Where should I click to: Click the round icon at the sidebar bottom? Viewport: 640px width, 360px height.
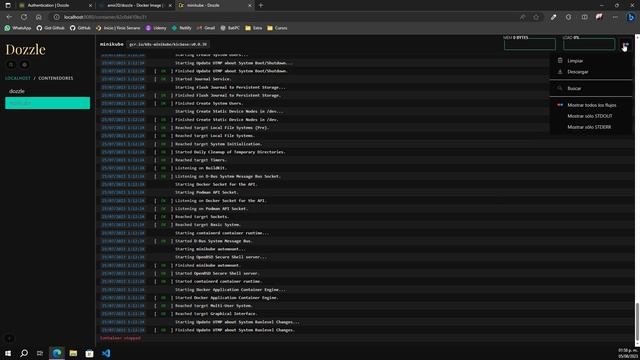(x=9, y=338)
